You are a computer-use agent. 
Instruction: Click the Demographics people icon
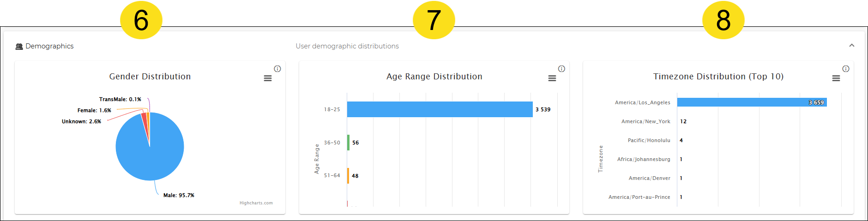19,47
